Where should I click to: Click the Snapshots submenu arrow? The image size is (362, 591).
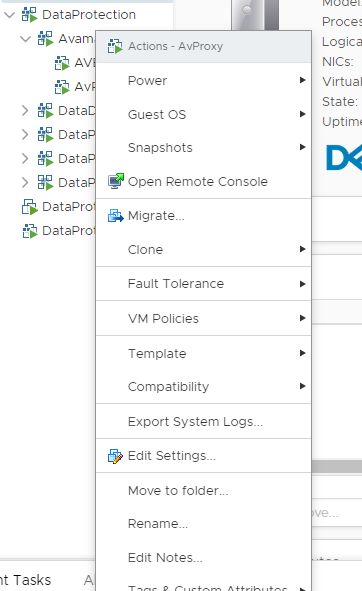coord(302,147)
